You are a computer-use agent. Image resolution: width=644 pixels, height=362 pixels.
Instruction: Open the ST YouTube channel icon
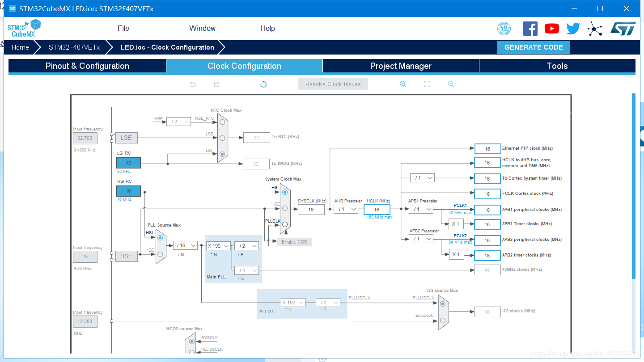552,29
